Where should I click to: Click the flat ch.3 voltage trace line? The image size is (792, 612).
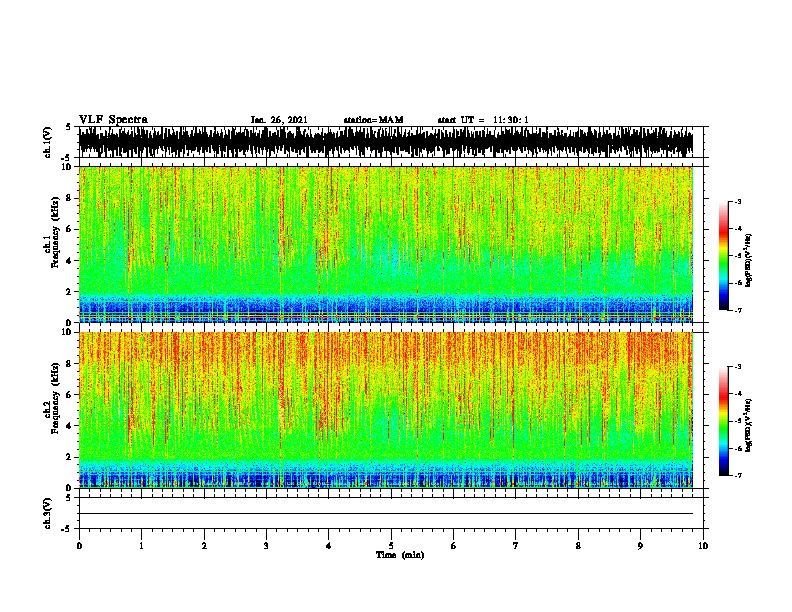(386, 514)
